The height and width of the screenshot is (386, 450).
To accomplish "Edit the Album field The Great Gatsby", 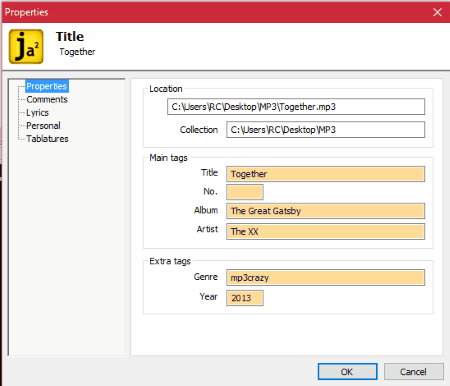I will pyautogui.click(x=326, y=211).
